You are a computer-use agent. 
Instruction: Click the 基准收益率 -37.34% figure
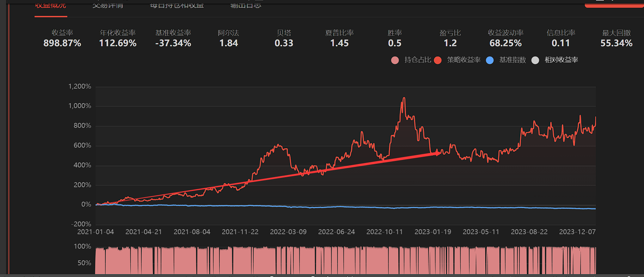[173, 43]
